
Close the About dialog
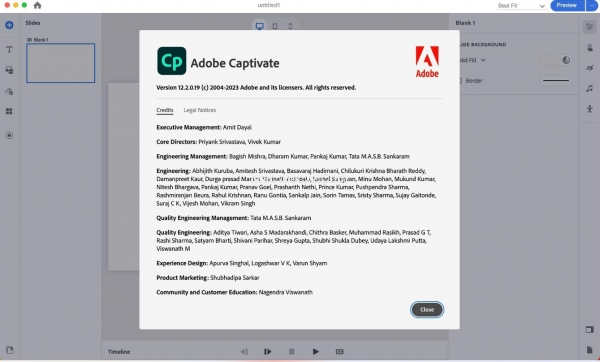click(x=427, y=310)
